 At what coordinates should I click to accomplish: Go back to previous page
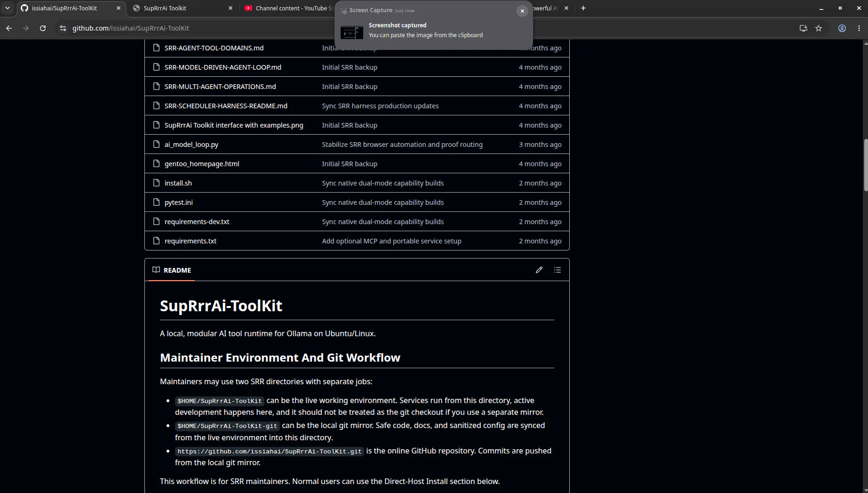pyautogui.click(x=9, y=28)
